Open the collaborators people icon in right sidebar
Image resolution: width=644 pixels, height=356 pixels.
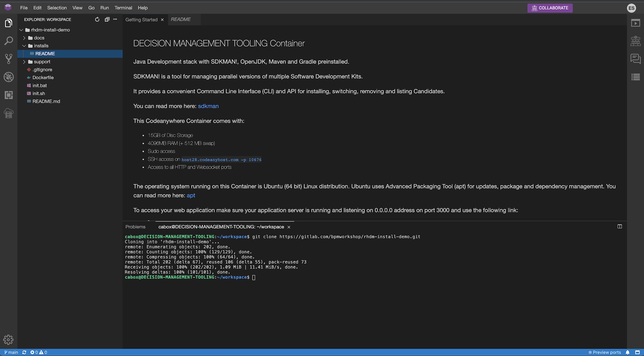[x=636, y=41]
